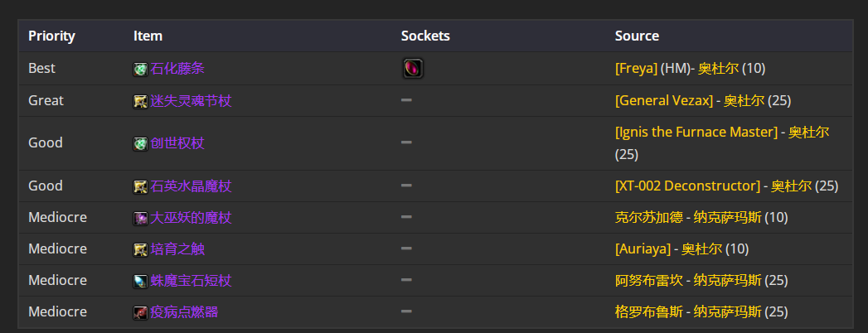Click the 迷失灵魂节杖 item icon
Viewport: 868px width, 333px height.
tap(141, 101)
